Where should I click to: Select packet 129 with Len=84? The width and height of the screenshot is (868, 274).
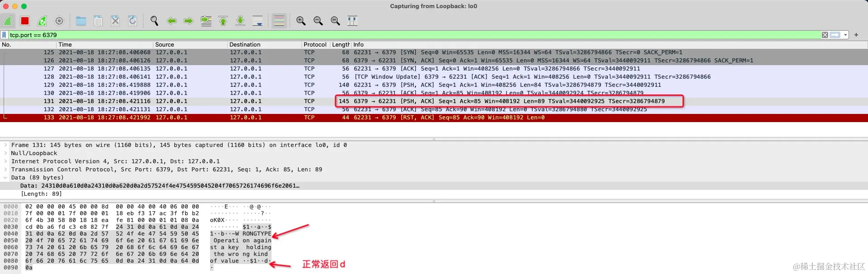coord(434,85)
